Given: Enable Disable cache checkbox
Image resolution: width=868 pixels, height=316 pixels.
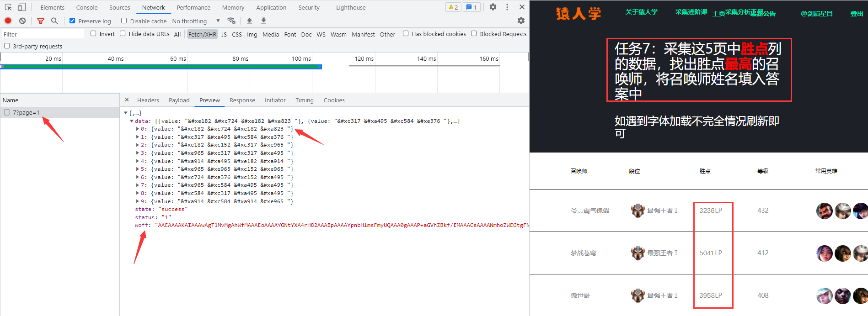Looking at the screenshot, I should click(x=124, y=21).
